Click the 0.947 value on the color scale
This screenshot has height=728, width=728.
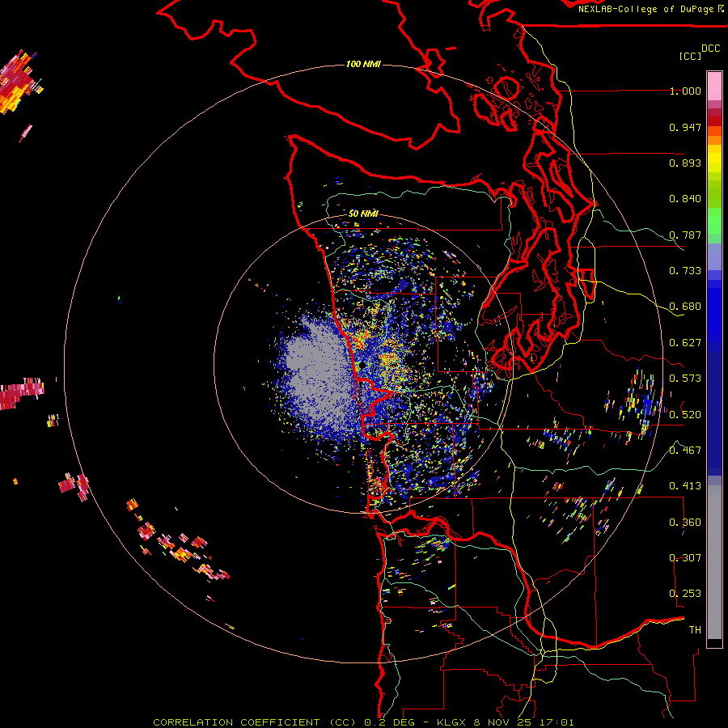pos(685,127)
